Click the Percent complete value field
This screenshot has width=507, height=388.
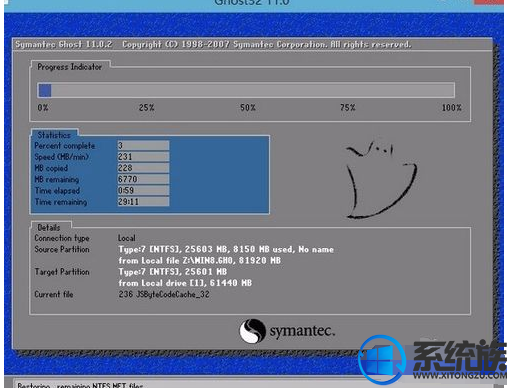tap(143, 145)
